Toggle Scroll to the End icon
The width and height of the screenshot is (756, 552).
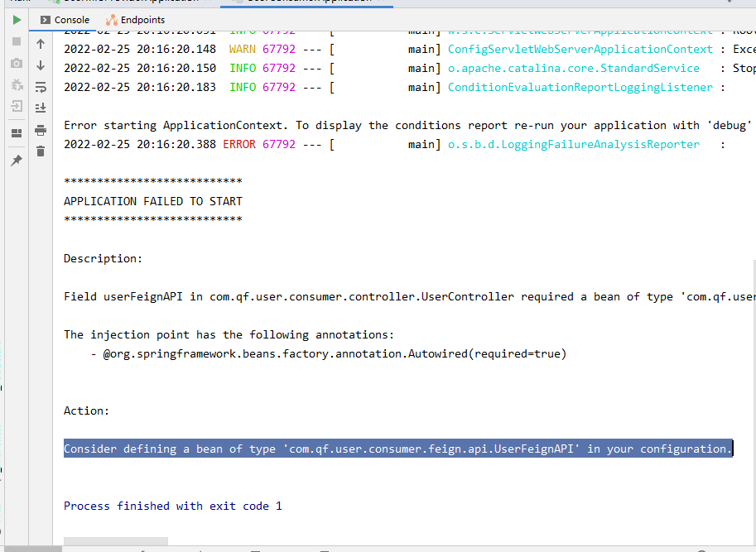click(41, 108)
